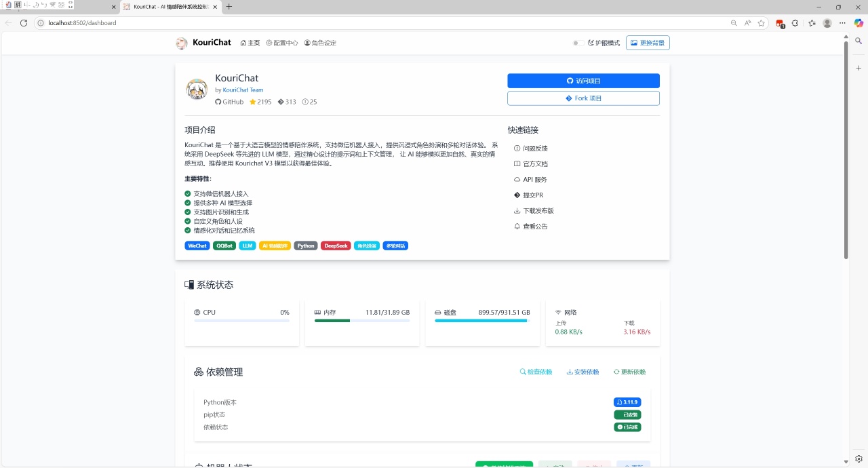Click the 安装依赖 link
The width and height of the screenshot is (868, 468).
(583, 372)
